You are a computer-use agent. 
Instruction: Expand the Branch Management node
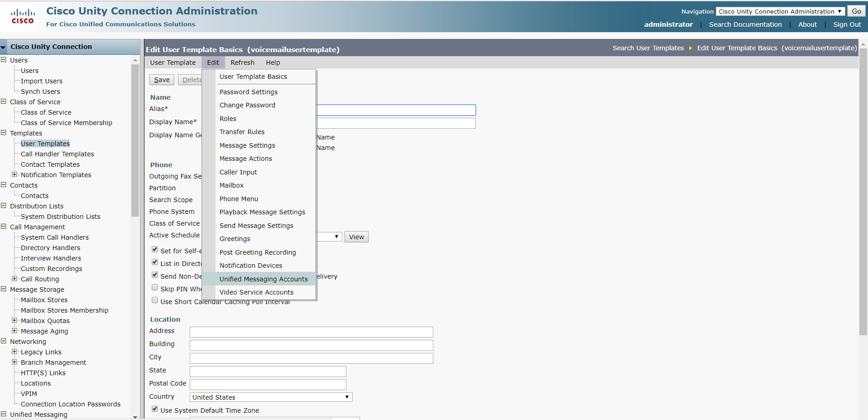[14, 362]
